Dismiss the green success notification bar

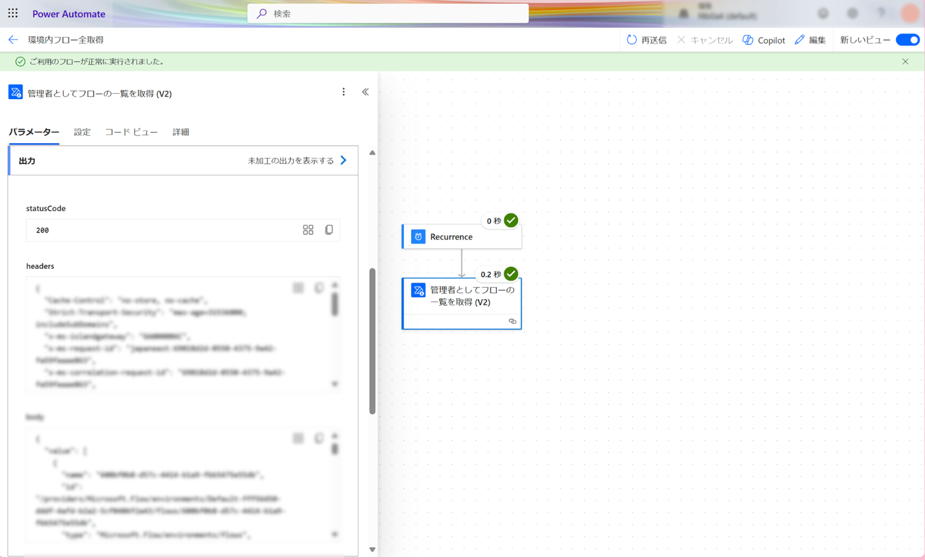point(905,61)
